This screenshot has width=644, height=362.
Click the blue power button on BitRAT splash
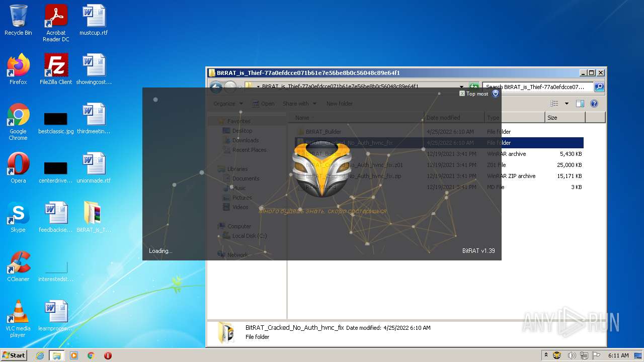click(495, 94)
